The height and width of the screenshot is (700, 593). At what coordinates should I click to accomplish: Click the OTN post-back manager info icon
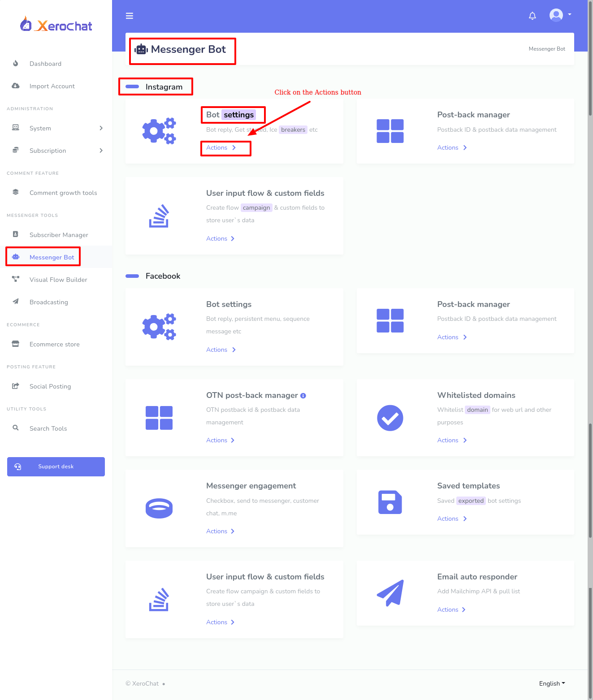pos(303,396)
